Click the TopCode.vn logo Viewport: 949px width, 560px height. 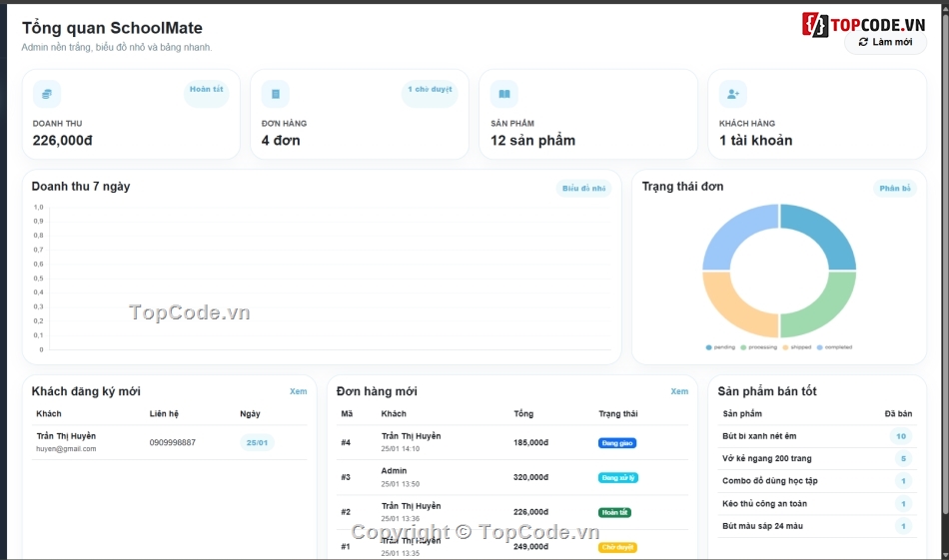(864, 25)
